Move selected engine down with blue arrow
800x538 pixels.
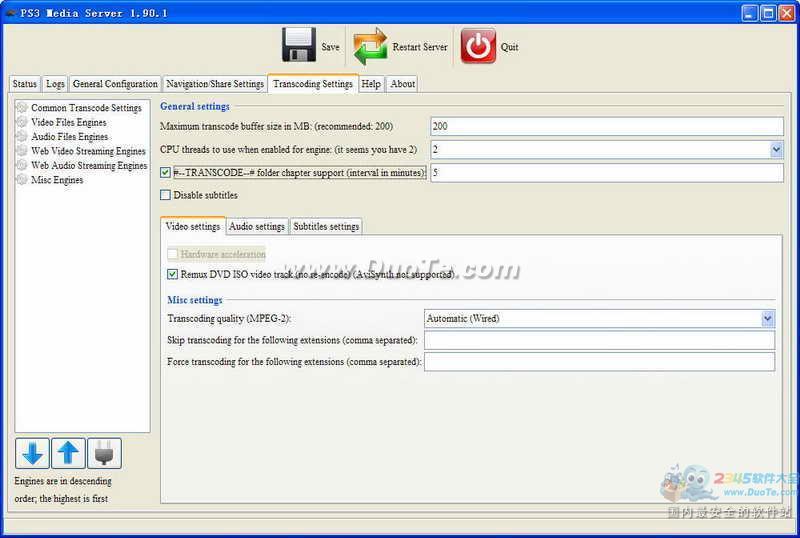32,453
